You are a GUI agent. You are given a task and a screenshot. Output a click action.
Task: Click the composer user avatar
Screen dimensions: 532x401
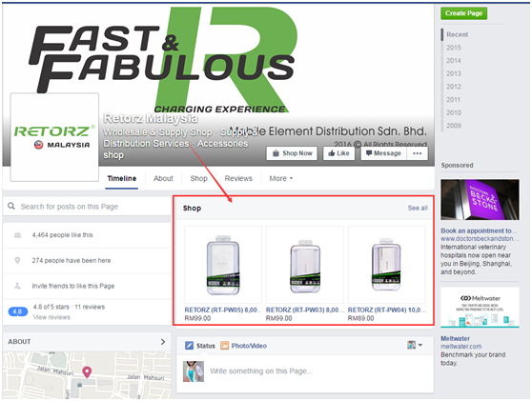[194, 371]
